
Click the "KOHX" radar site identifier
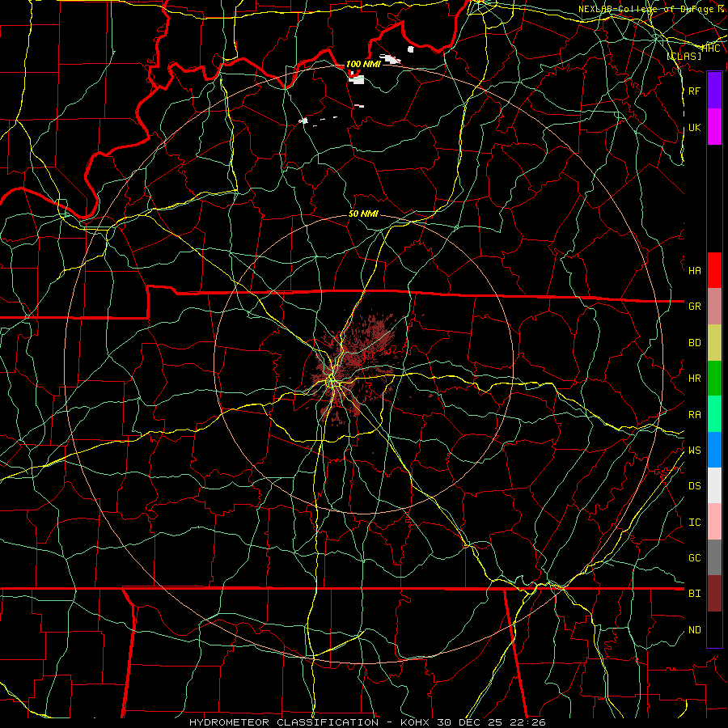[415, 722]
